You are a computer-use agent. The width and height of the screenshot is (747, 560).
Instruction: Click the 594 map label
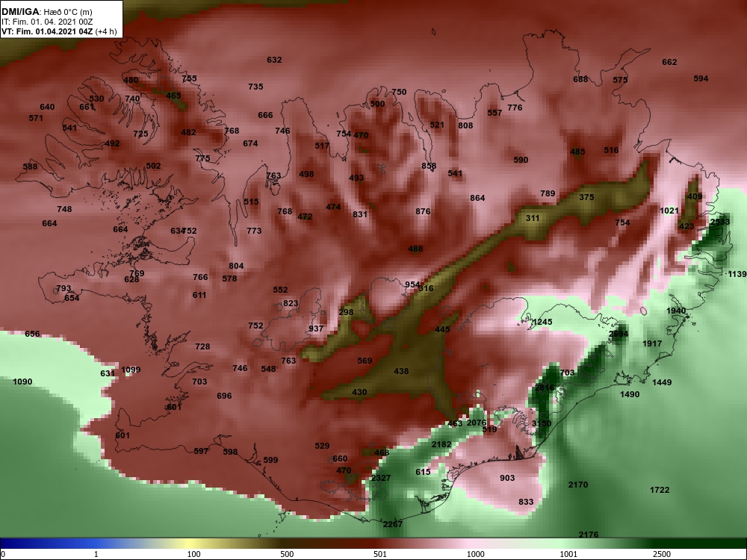click(x=701, y=78)
